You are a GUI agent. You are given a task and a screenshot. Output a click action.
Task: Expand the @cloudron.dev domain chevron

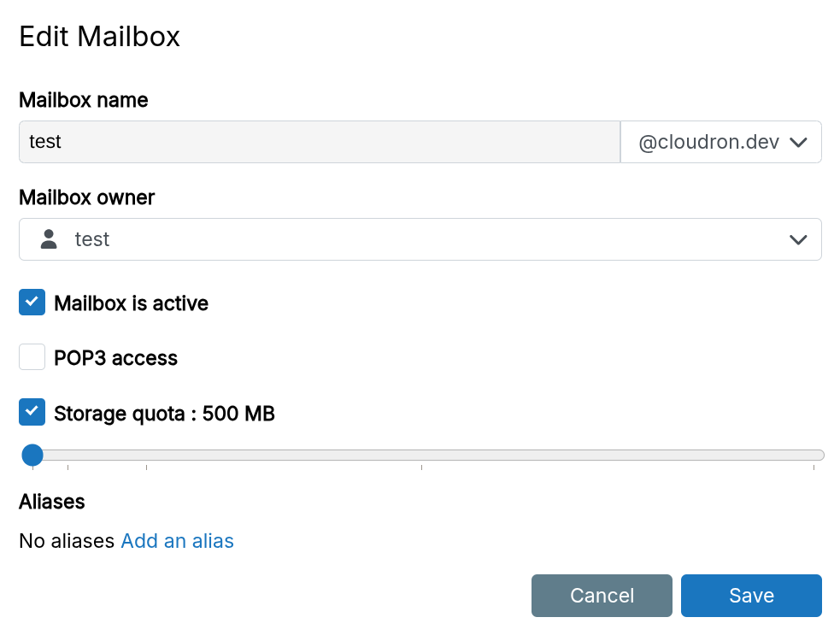tap(798, 143)
